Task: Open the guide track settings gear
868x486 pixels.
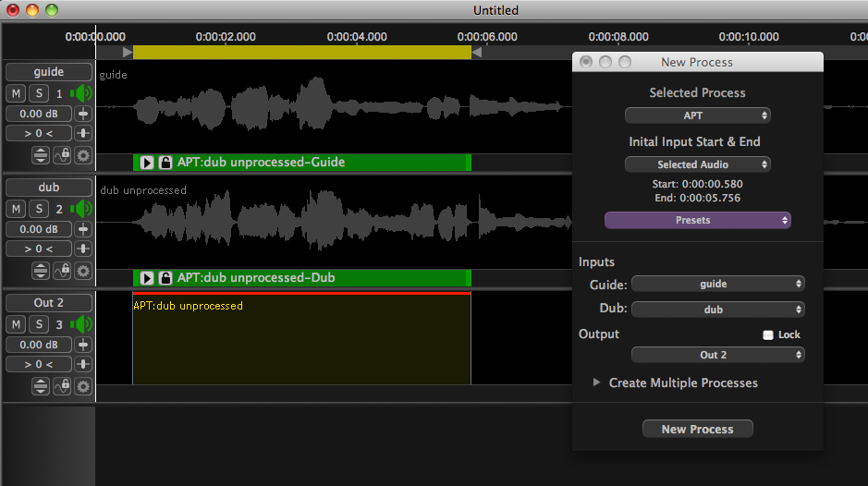Action: tap(83, 155)
